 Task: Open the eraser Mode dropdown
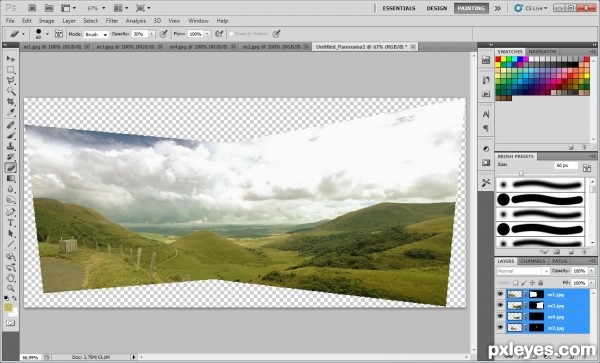click(96, 34)
